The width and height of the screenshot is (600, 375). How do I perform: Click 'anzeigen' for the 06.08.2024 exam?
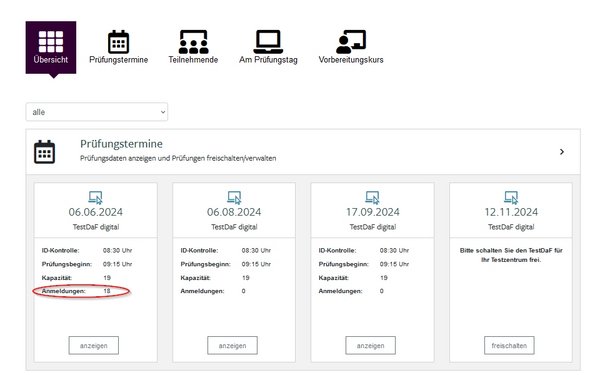pyautogui.click(x=232, y=346)
